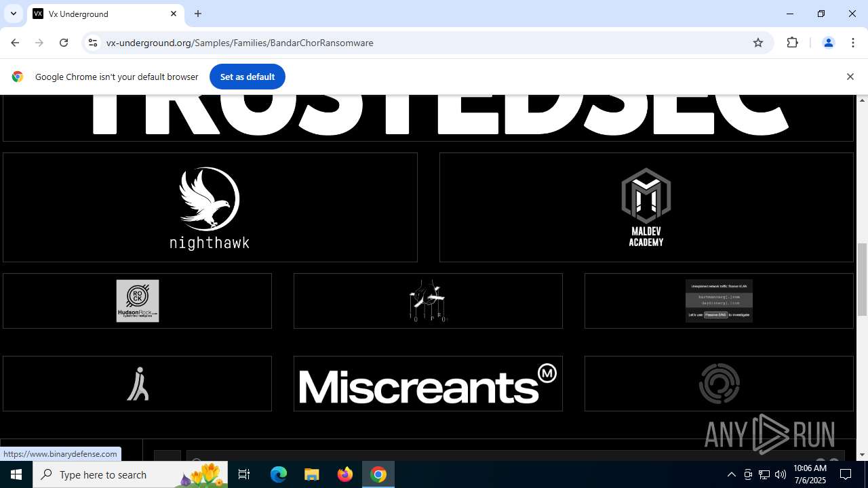Open a new tab
Screen dimensions: 868x488
coord(198,14)
